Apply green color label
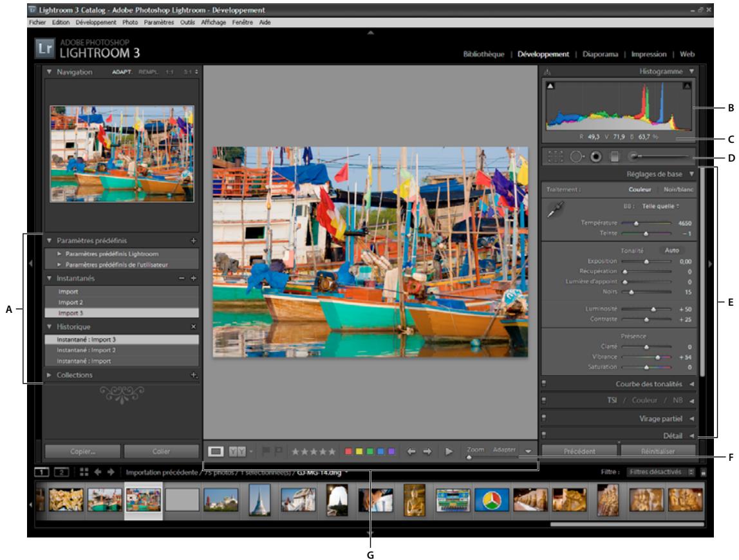 (x=370, y=452)
